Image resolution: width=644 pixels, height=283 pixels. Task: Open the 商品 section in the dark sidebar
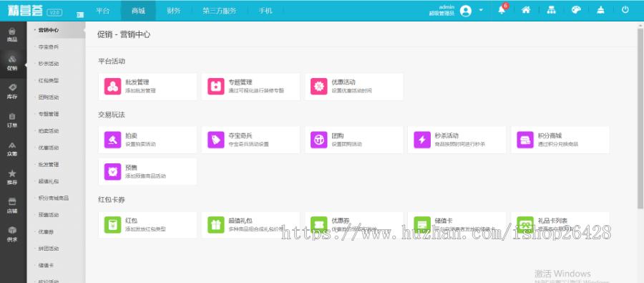point(12,34)
